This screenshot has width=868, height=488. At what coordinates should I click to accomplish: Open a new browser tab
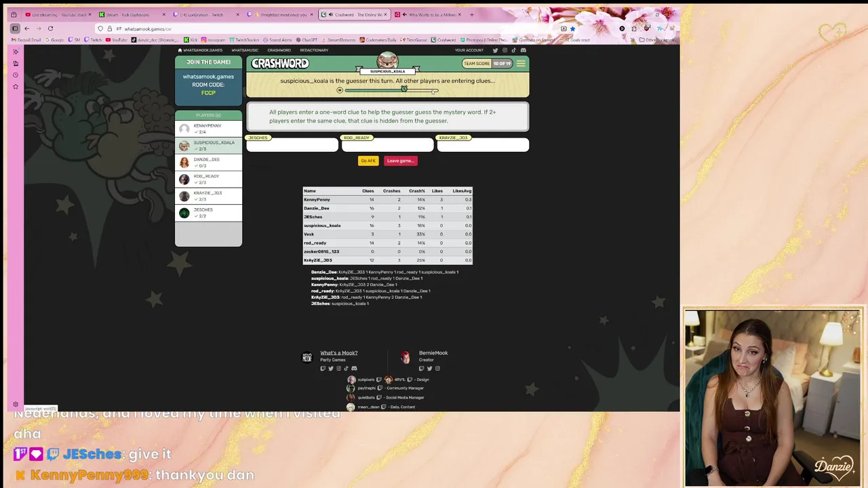tap(472, 14)
